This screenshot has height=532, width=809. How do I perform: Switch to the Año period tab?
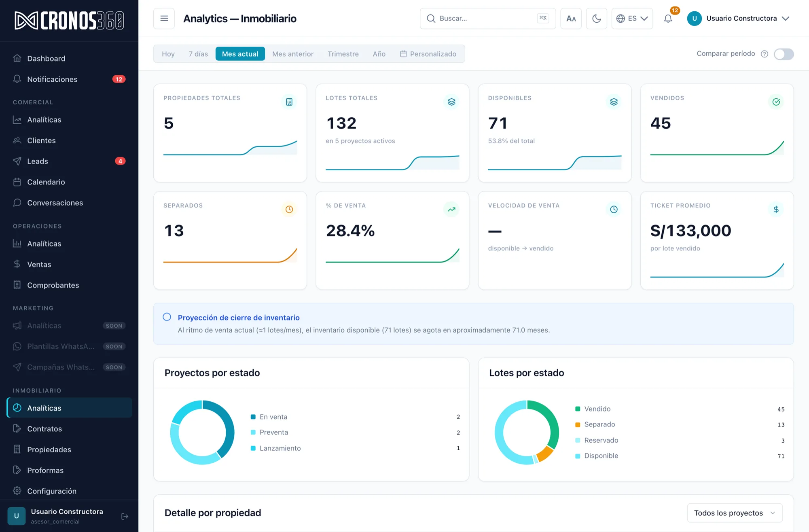tap(379, 54)
